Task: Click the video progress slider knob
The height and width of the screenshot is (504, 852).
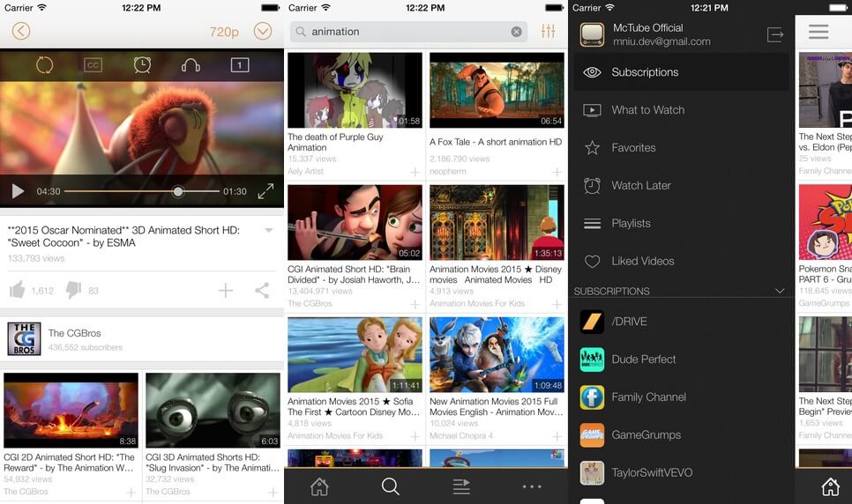Action: (x=177, y=191)
